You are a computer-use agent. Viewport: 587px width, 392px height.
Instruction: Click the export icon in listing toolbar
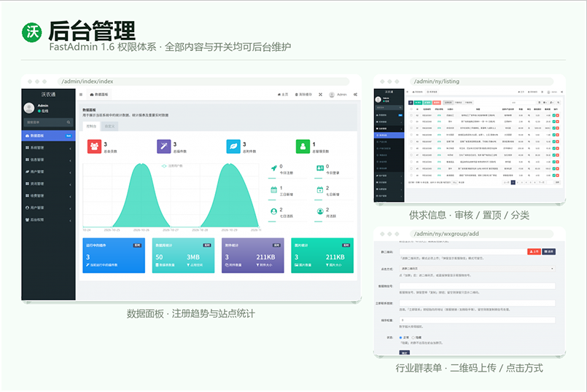pyautogui.click(x=552, y=103)
